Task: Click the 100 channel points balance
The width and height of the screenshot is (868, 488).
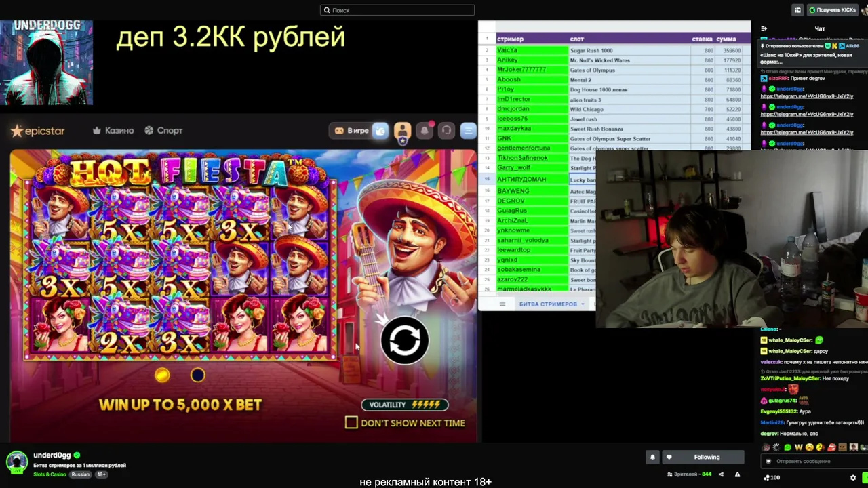Action: 771,477
